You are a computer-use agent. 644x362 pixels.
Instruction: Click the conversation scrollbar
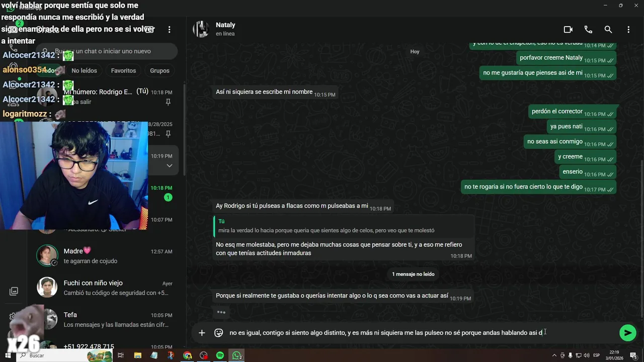click(x=641, y=239)
